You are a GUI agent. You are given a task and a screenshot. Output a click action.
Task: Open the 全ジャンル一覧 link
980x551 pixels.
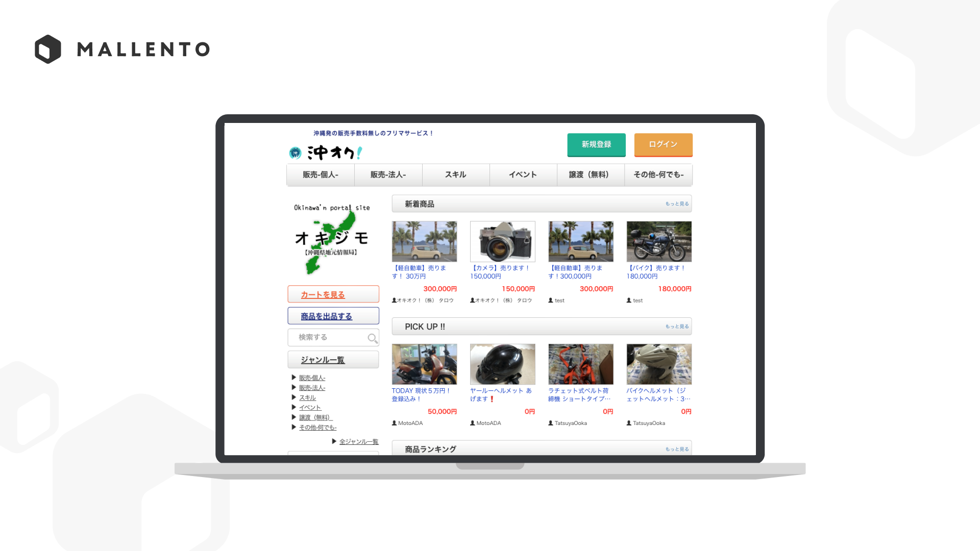pos(358,442)
